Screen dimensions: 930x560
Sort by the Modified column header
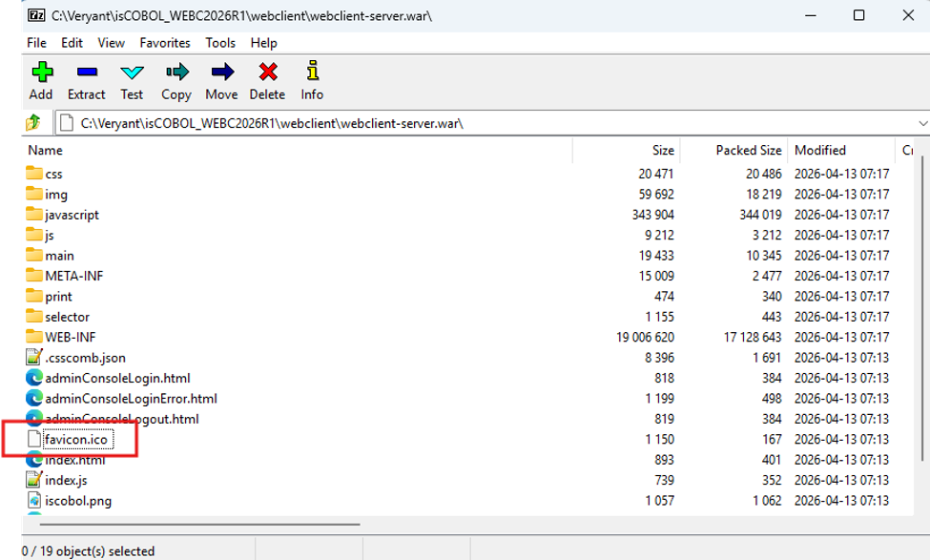[x=819, y=150]
